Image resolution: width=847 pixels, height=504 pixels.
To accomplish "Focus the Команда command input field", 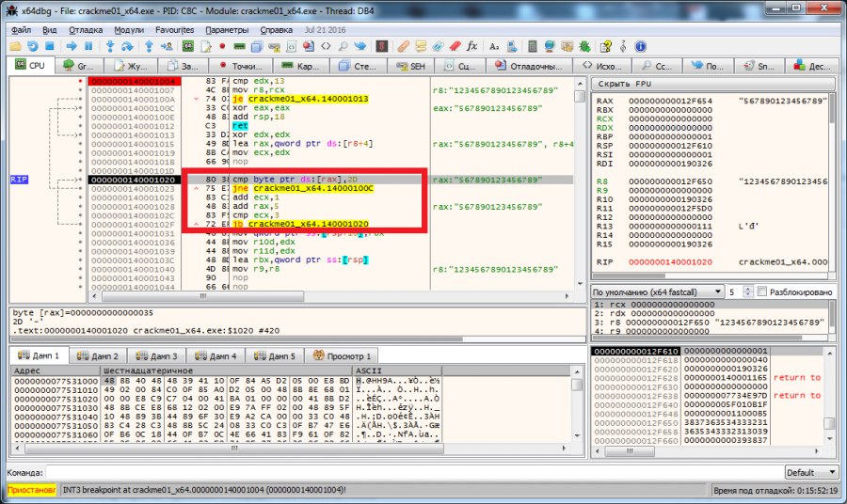I will (x=413, y=472).
